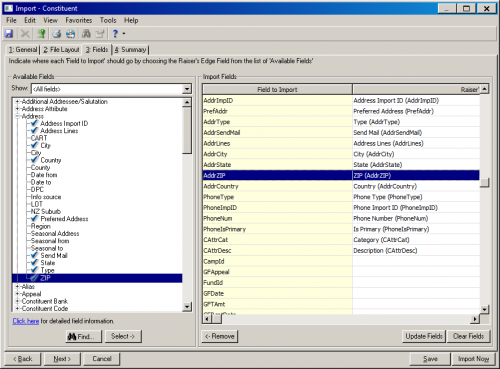Collapse the Address tree node

tap(17, 116)
